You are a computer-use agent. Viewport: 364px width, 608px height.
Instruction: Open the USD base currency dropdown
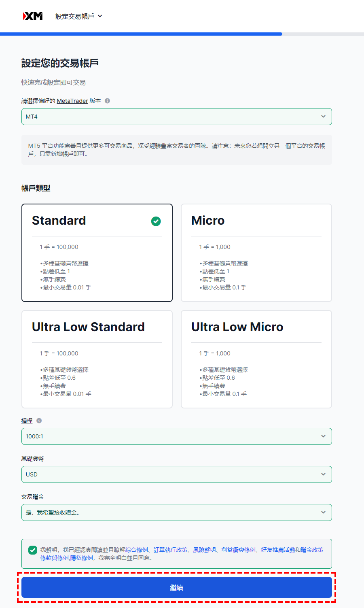point(177,474)
